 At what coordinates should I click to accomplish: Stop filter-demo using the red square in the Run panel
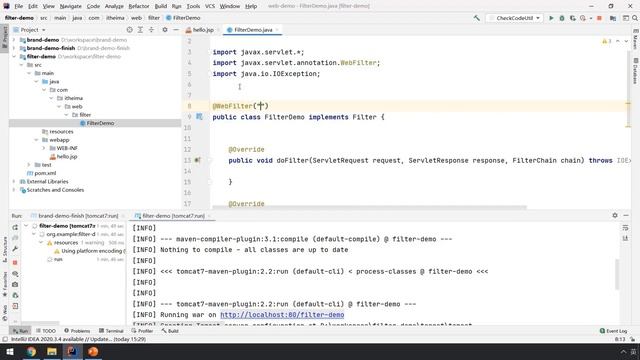click(x=15, y=262)
